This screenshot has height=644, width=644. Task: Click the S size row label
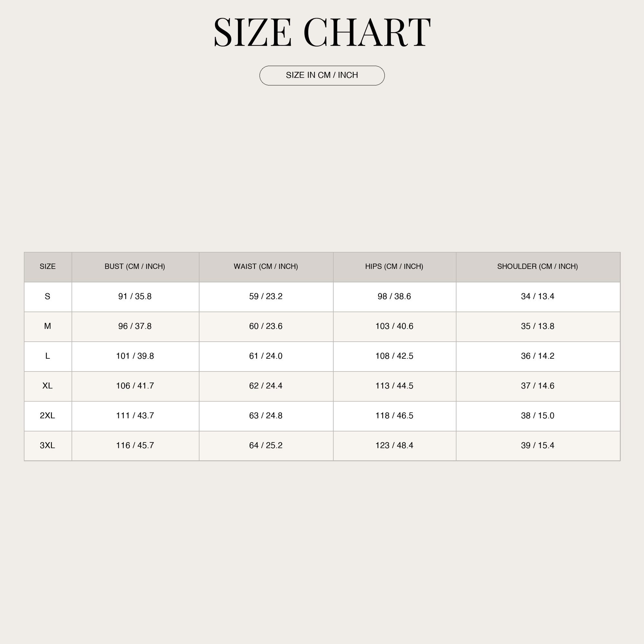click(x=48, y=296)
